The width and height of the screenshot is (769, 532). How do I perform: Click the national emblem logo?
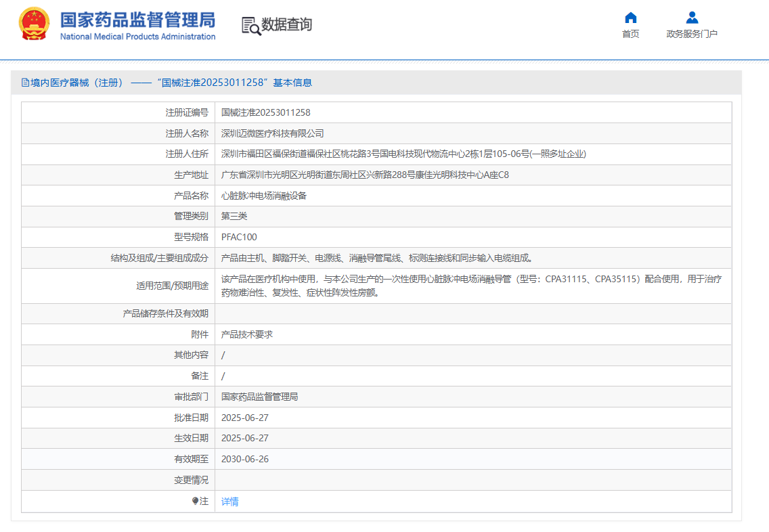tap(34, 24)
